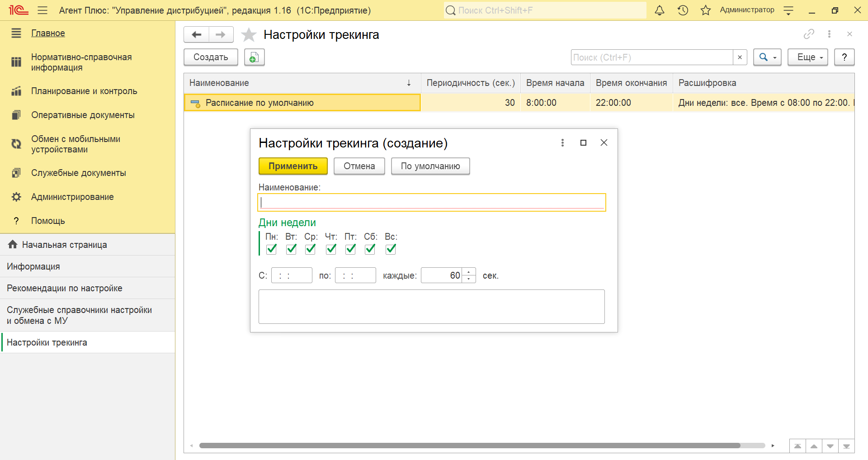
Task: Toggle the Пт checkbox
Action: (x=350, y=249)
